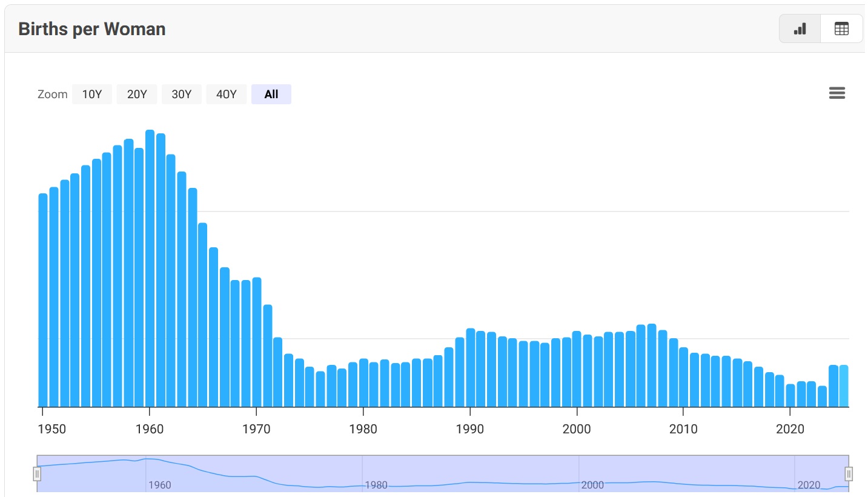
Task: Click the 1980 x-axis label
Action: pos(363,429)
